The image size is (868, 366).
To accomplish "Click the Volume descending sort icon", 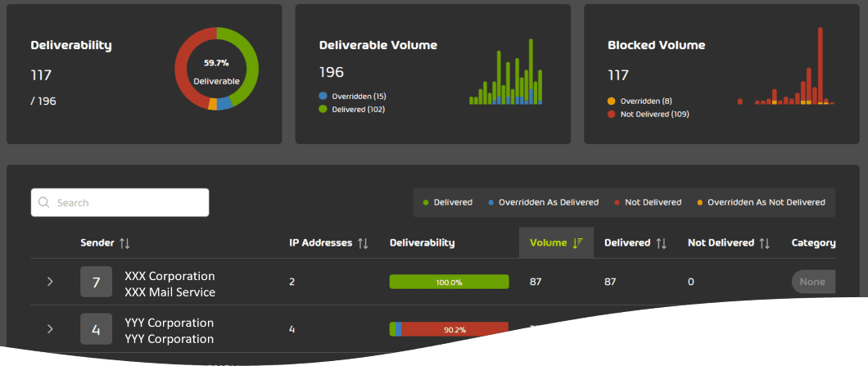I will 577,243.
